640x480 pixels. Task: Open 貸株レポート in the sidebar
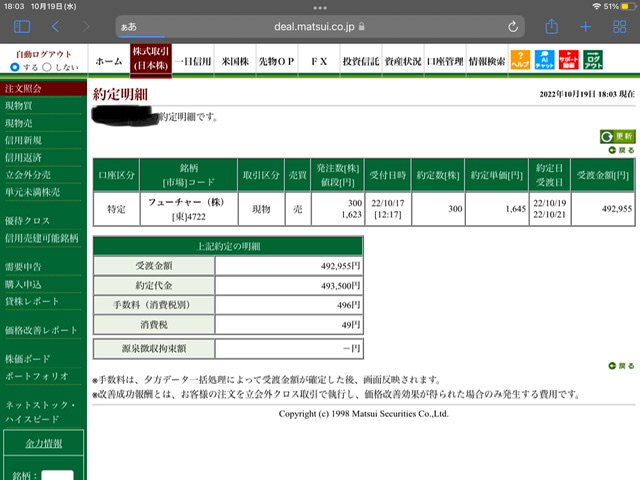click(32, 302)
